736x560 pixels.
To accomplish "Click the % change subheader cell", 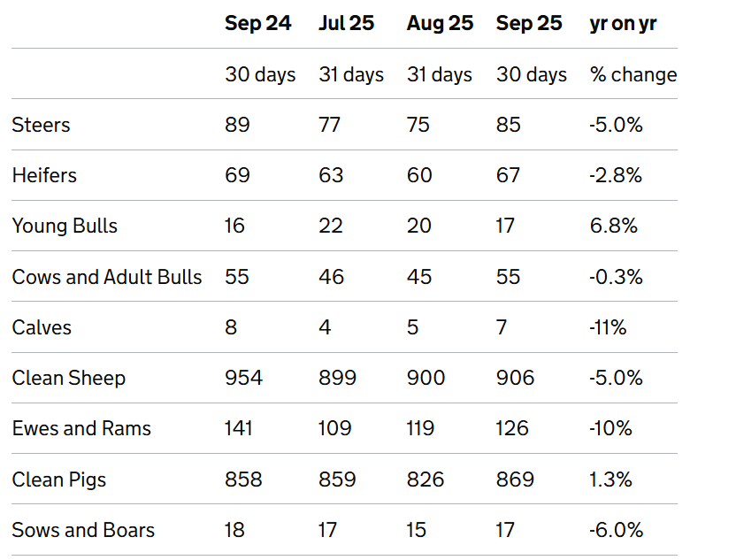I will click(x=633, y=74).
